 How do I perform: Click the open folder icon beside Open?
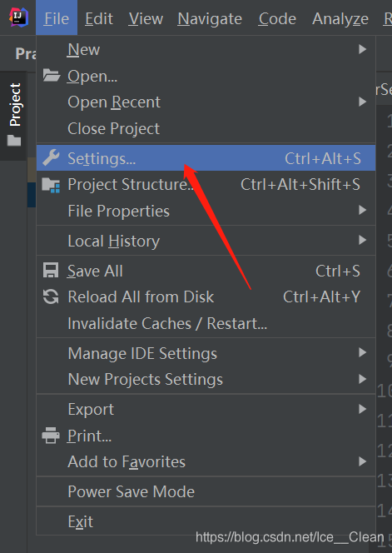pyautogui.click(x=52, y=76)
